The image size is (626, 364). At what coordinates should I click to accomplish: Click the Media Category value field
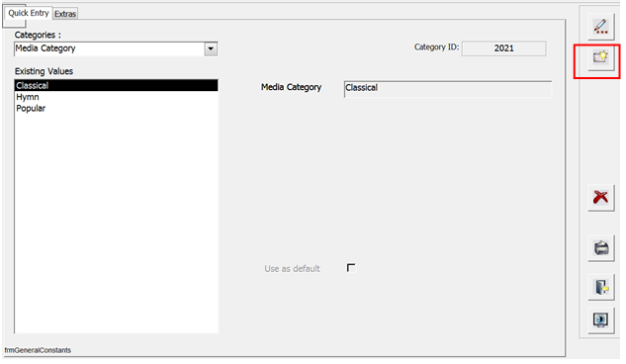[x=448, y=89]
